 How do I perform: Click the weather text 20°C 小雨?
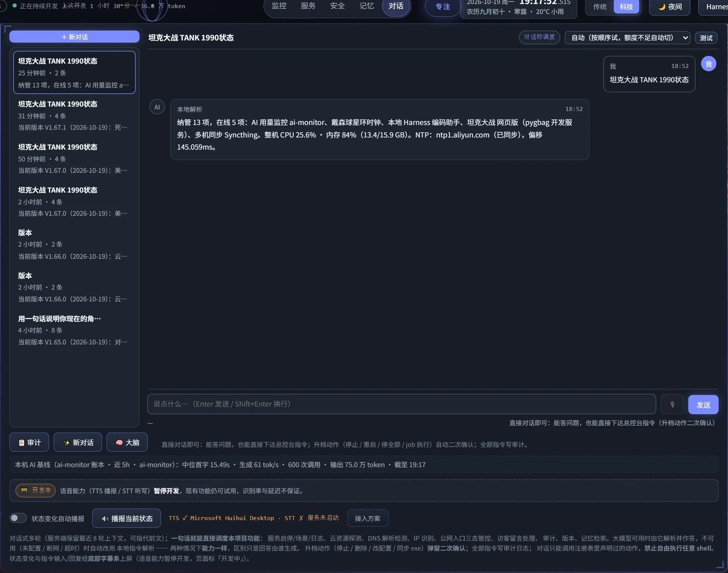[x=549, y=12]
